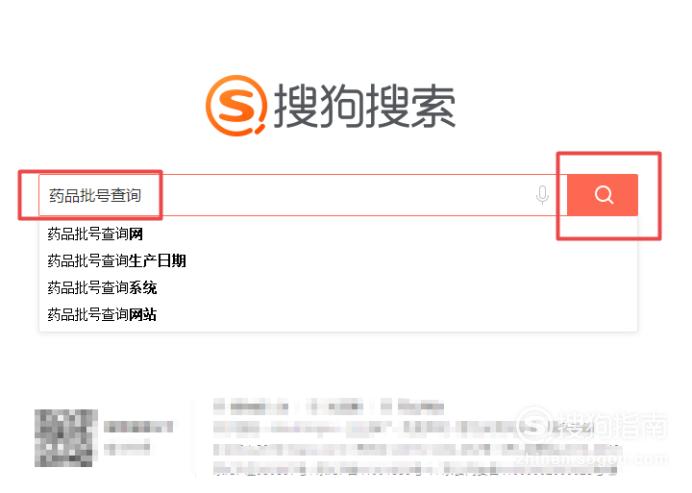This screenshot has height=493, width=692.
Task: Click the third blurred footer text line
Action: click(417, 449)
